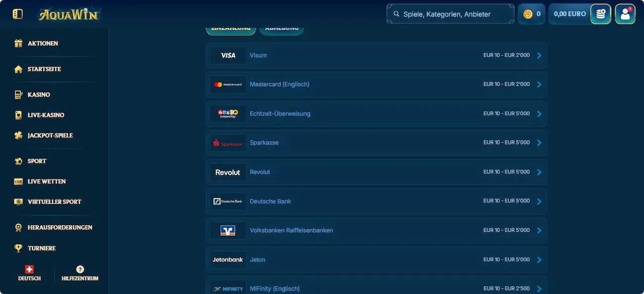Screen dimensions: 644x294
Task: Open the Kasino section
Action: (x=39, y=95)
